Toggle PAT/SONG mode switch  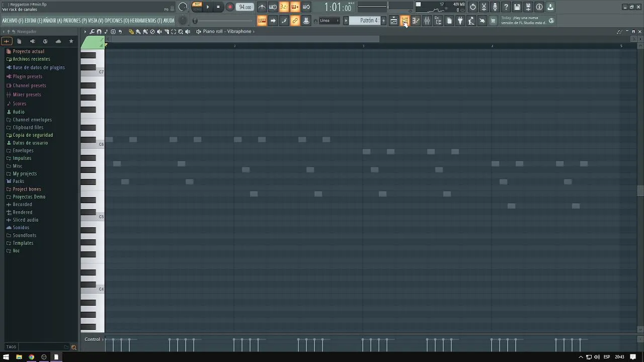[197, 7]
